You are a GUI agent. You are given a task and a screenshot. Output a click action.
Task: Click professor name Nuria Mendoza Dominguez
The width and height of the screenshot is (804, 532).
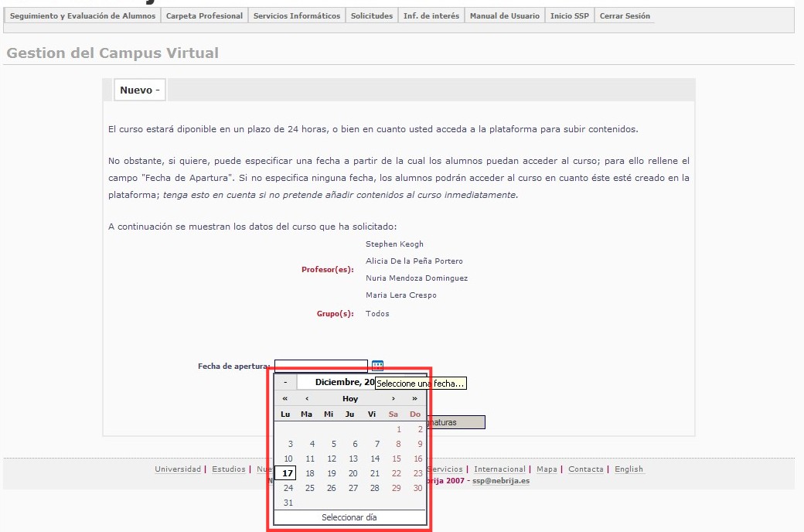click(417, 278)
